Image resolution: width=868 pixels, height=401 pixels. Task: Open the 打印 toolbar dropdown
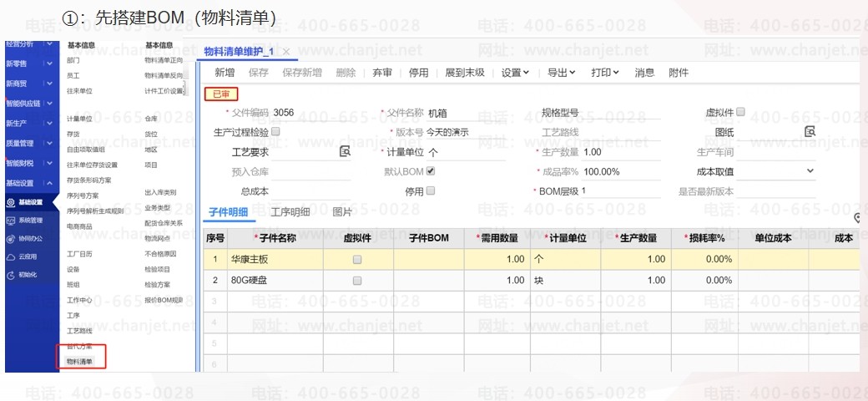[604, 73]
